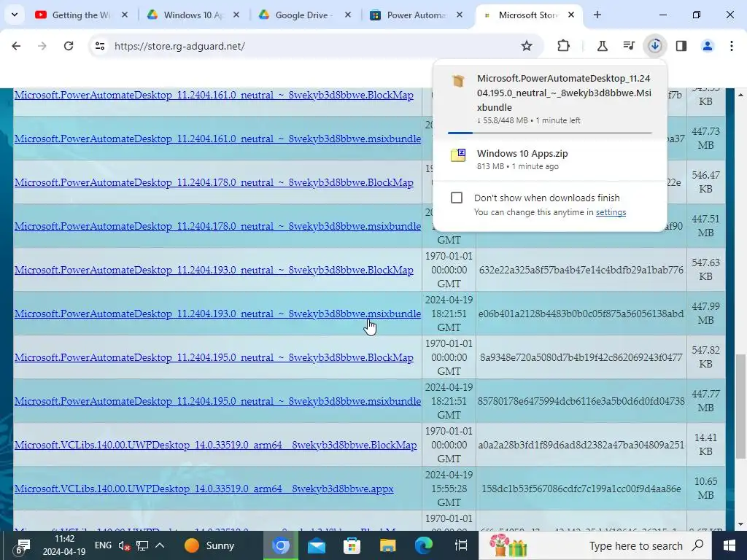The height and width of the screenshot is (560, 747).
Task: Open the download settings link
Action: [611, 212]
